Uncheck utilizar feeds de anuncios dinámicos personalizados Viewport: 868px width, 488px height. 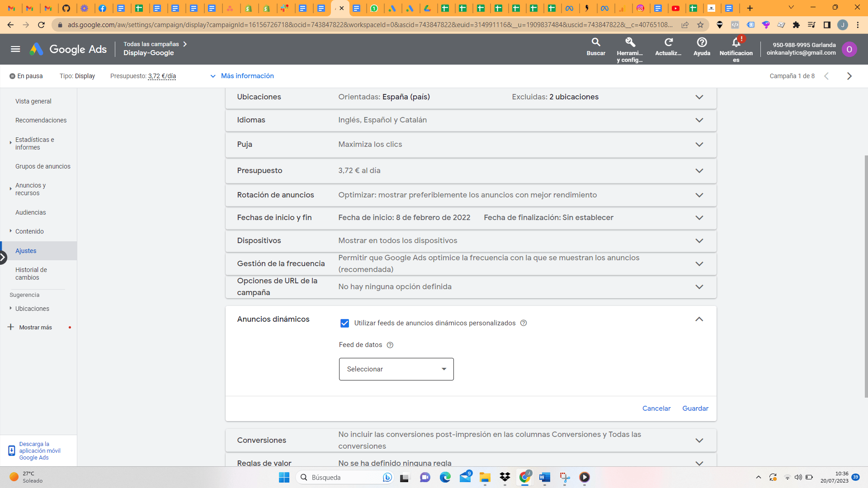(x=345, y=323)
